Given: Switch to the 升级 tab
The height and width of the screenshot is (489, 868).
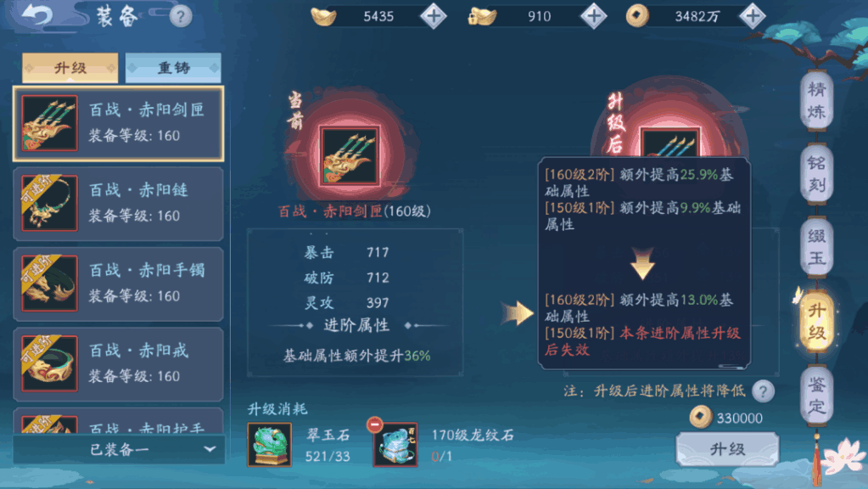Looking at the screenshot, I should tap(70, 68).
